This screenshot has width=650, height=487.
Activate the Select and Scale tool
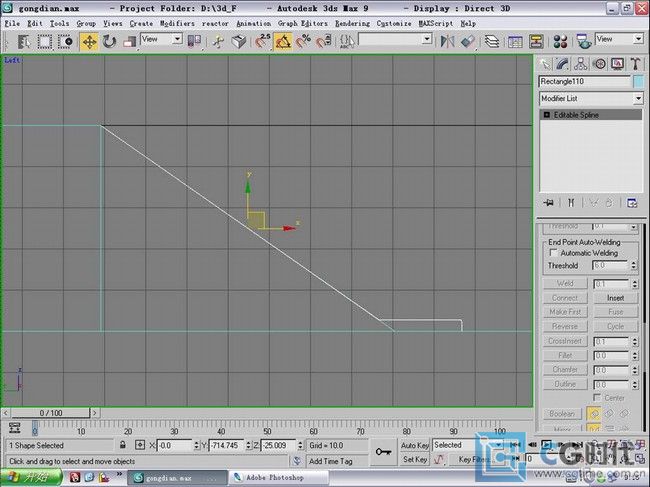129,41
